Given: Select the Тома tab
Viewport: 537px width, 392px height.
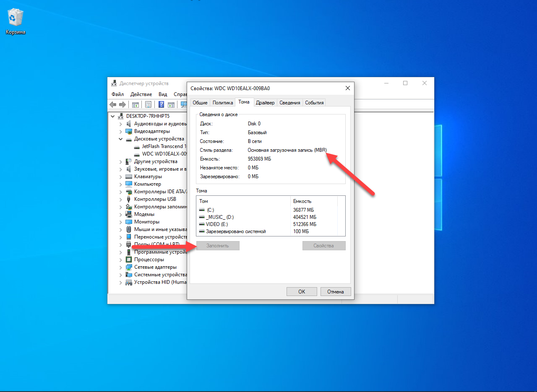Looking at the screenshot, I should click(244, 102).
